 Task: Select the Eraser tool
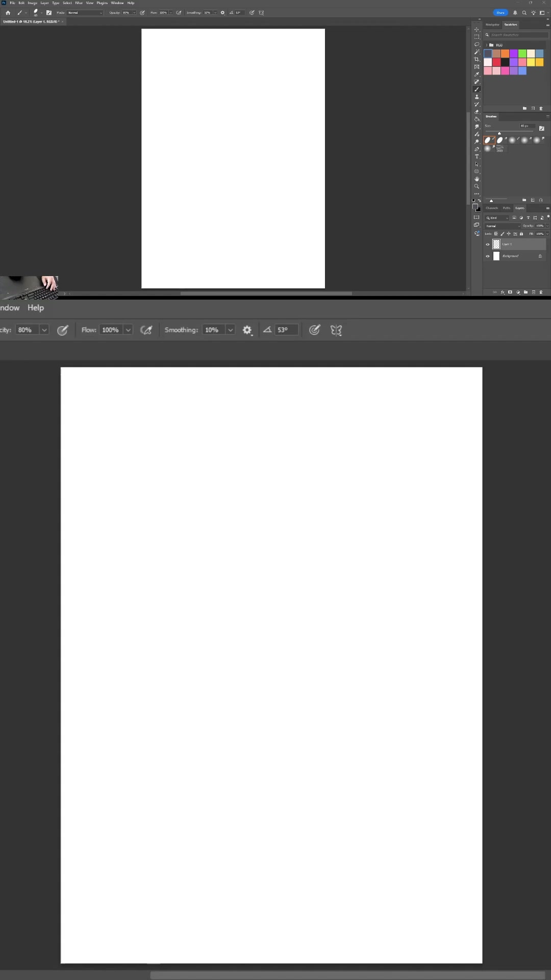tap(477, 111)
